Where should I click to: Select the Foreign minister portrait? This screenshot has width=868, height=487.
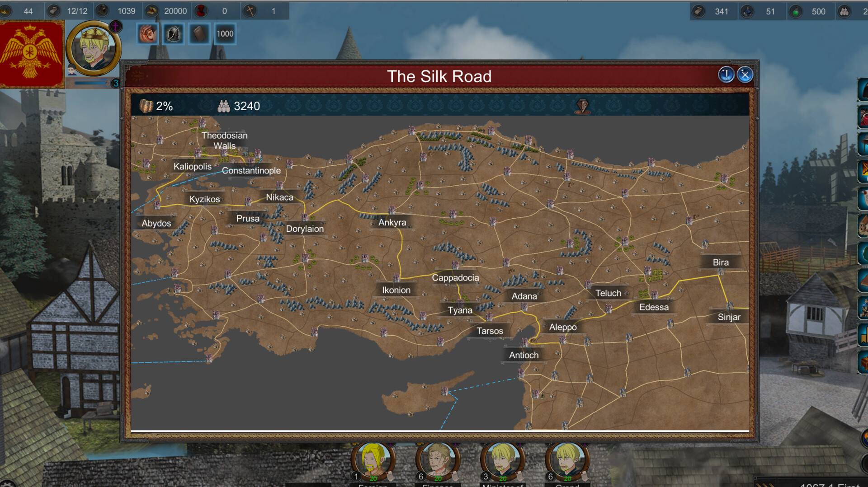373,461
